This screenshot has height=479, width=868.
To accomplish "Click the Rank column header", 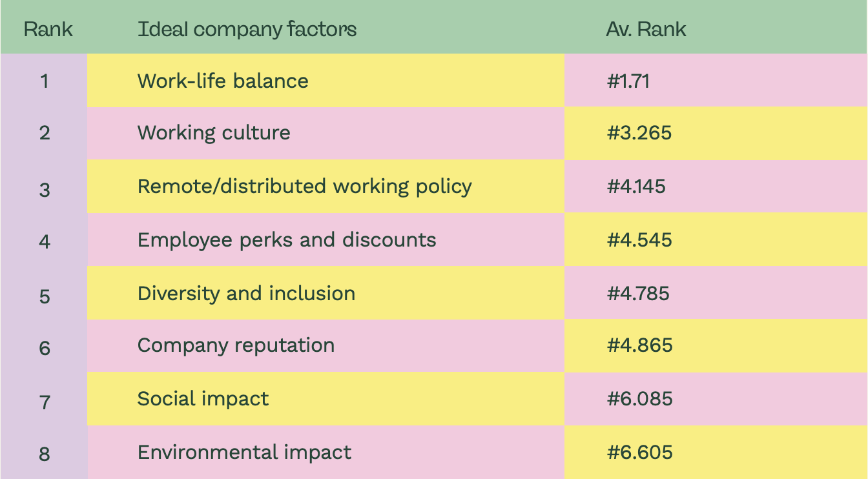I will coord(48,29).
